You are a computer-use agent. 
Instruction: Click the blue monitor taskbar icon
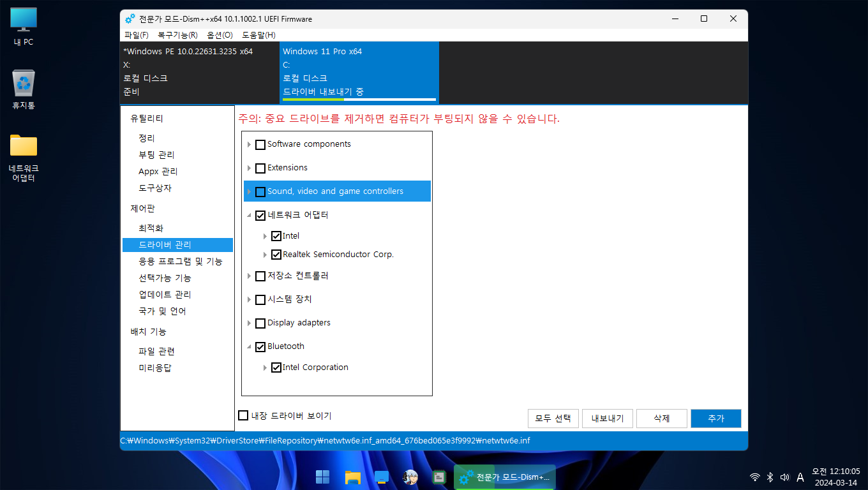[382, 477]
